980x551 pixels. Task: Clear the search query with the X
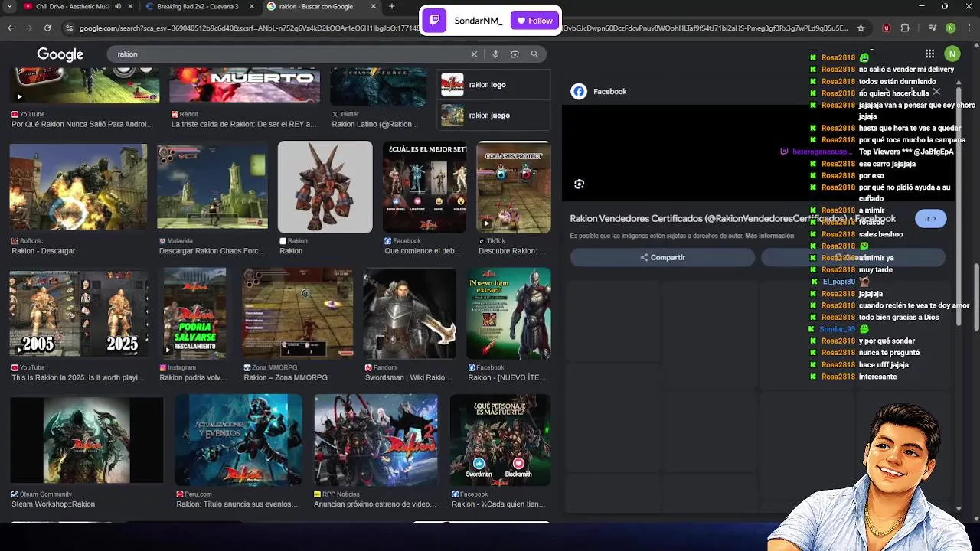point(474,54)
